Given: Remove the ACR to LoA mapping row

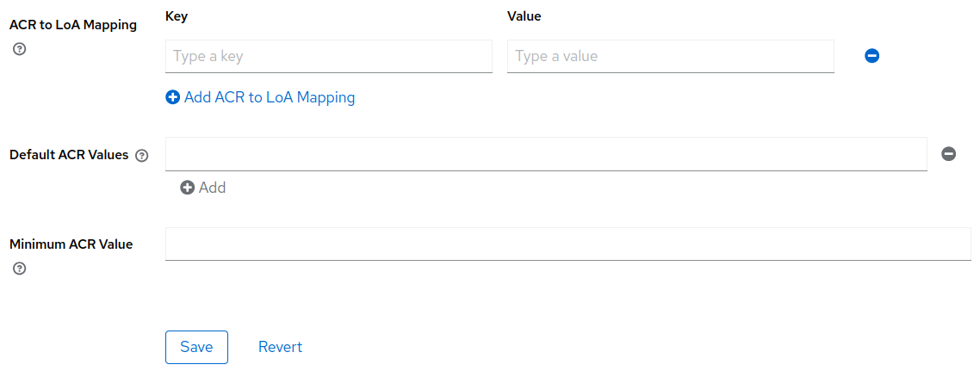Looking at the screenshot, I should click(x=871, y=56).
